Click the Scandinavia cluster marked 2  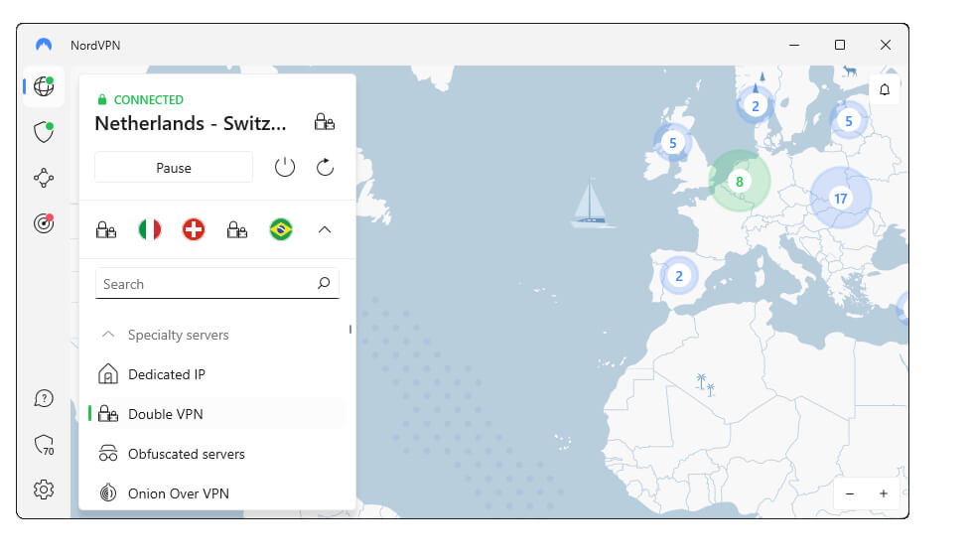click(x=755, y=106)
